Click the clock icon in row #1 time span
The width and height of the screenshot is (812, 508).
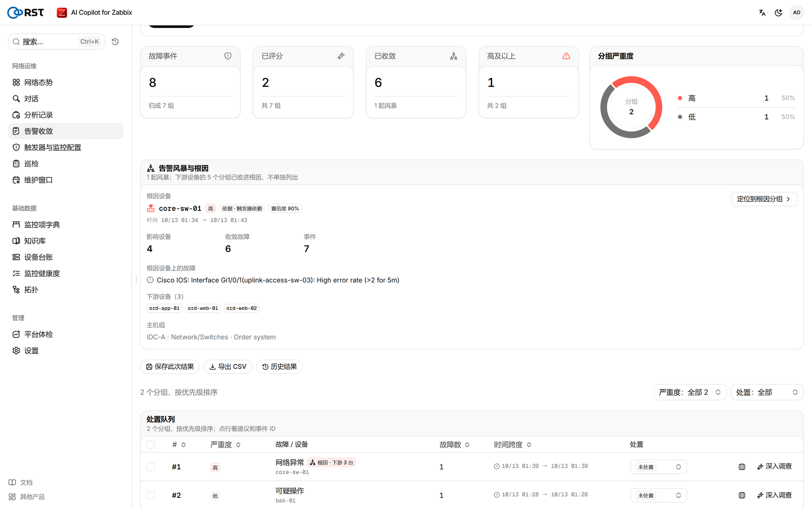click(x=497, y=466)
